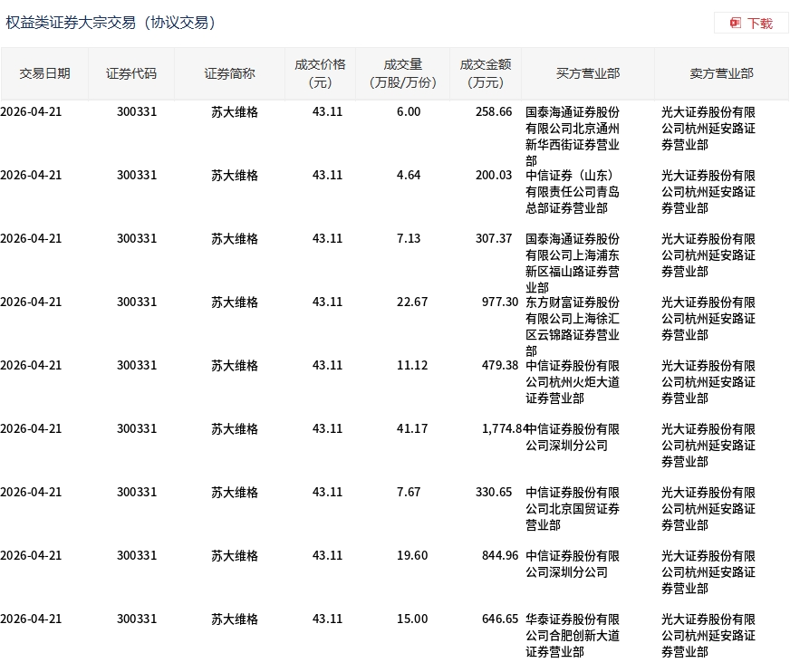The image size is (790, 672).
Task: Click the volume value 19.60
Action: click(412, 556)
